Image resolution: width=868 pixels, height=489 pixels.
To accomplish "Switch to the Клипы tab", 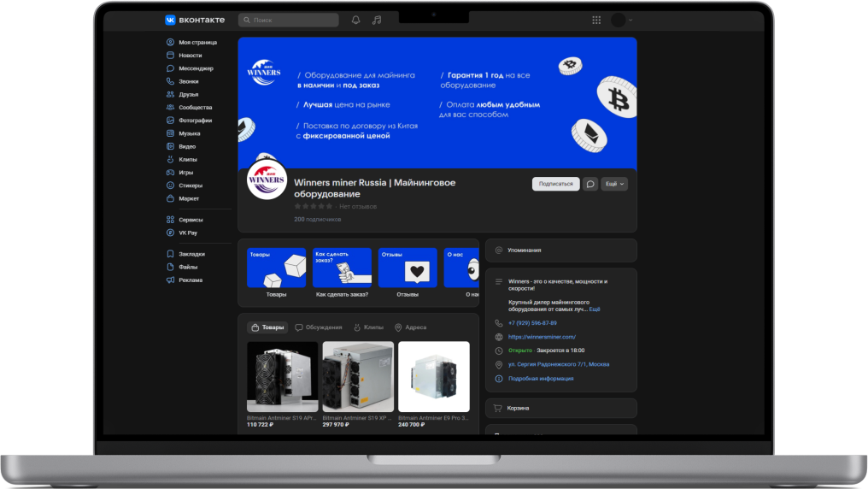I will (x=369, y=327).
